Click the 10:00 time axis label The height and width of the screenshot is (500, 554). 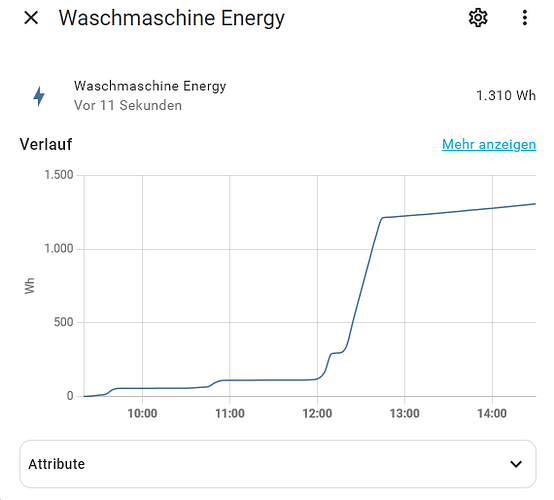coord(142,413)
